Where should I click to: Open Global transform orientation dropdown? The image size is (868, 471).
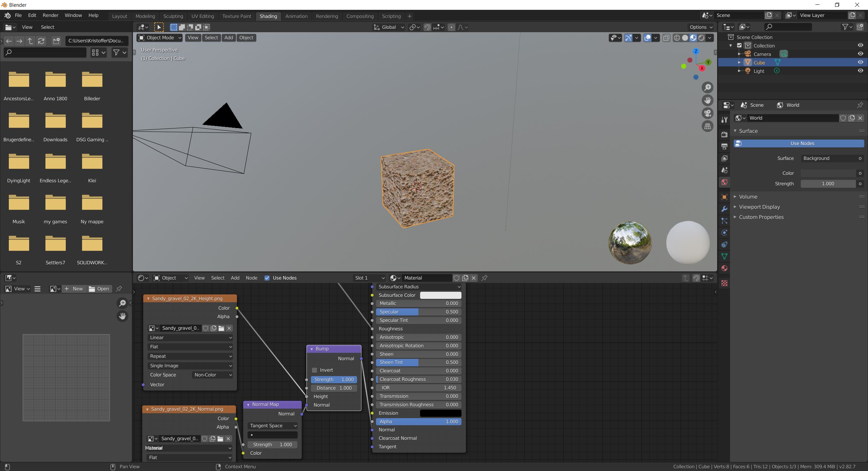(389, 27)
